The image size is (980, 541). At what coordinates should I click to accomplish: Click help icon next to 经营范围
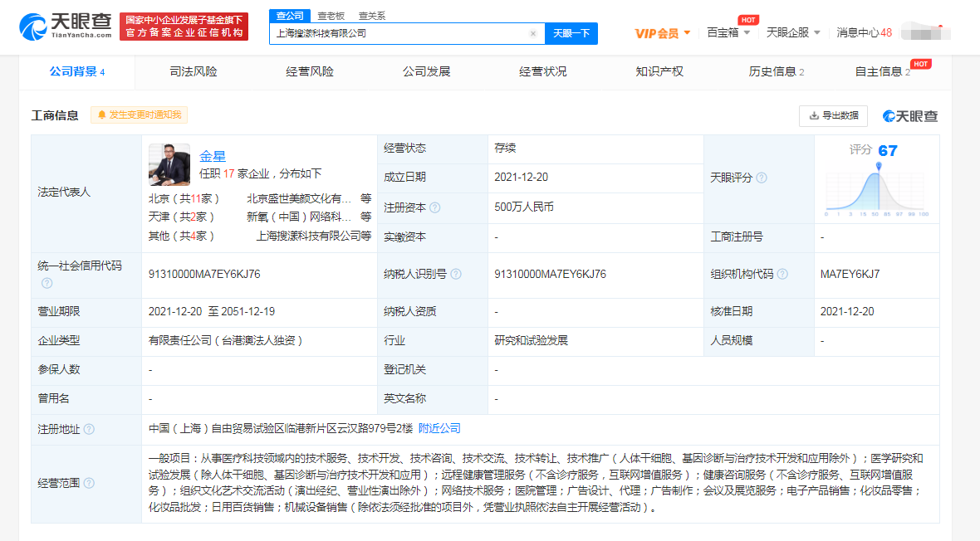pos(89,484)
